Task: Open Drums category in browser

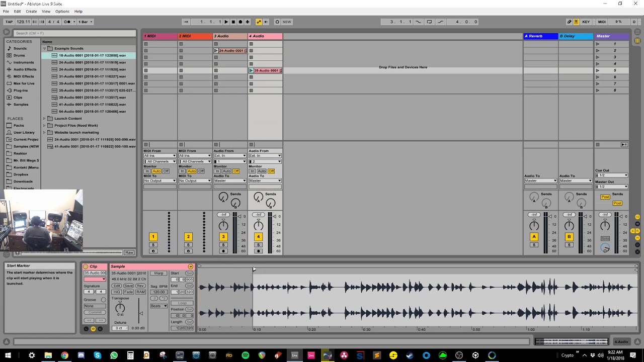Action: click(19, 55)
